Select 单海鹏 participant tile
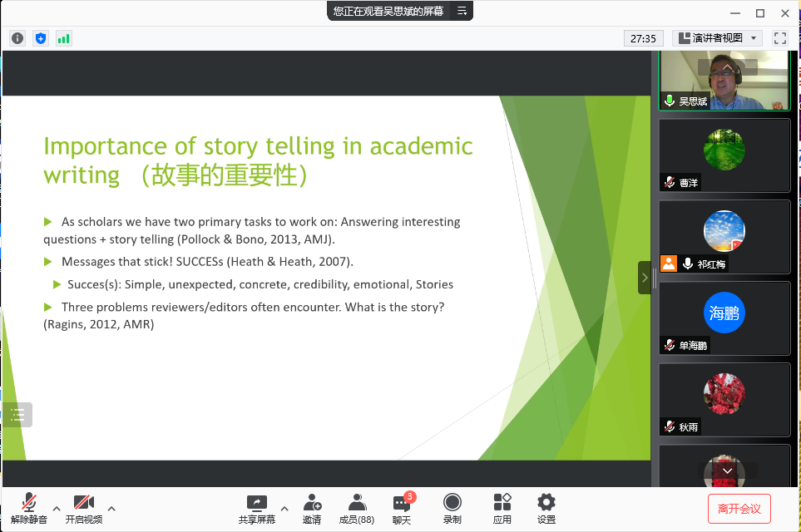Screen dimensions: 801x532 pos(724,318)
